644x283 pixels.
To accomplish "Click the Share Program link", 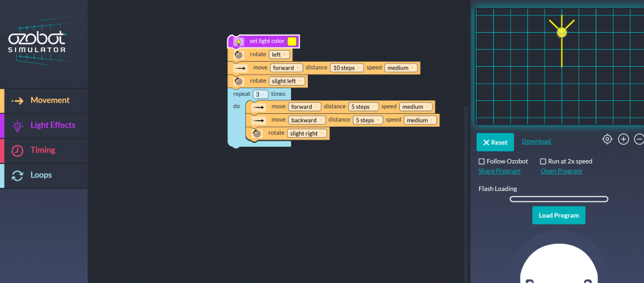I will pyautogui.click(x=500, y=171).
